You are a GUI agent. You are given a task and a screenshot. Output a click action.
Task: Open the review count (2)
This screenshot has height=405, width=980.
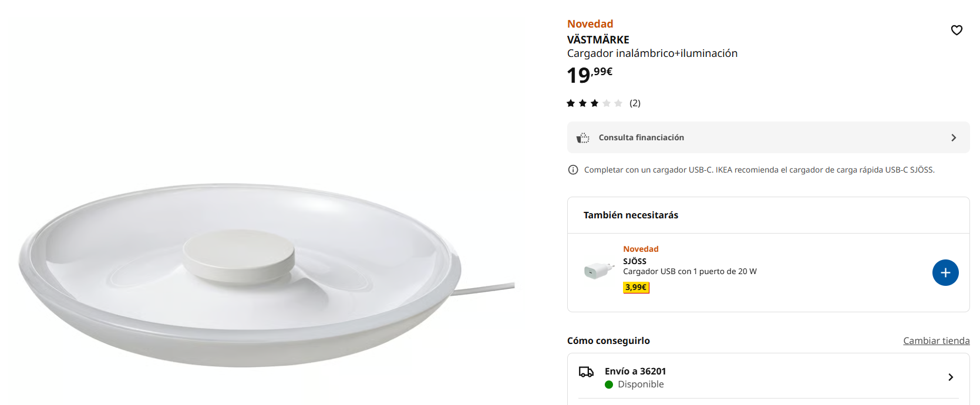click(x=635, y=103)
